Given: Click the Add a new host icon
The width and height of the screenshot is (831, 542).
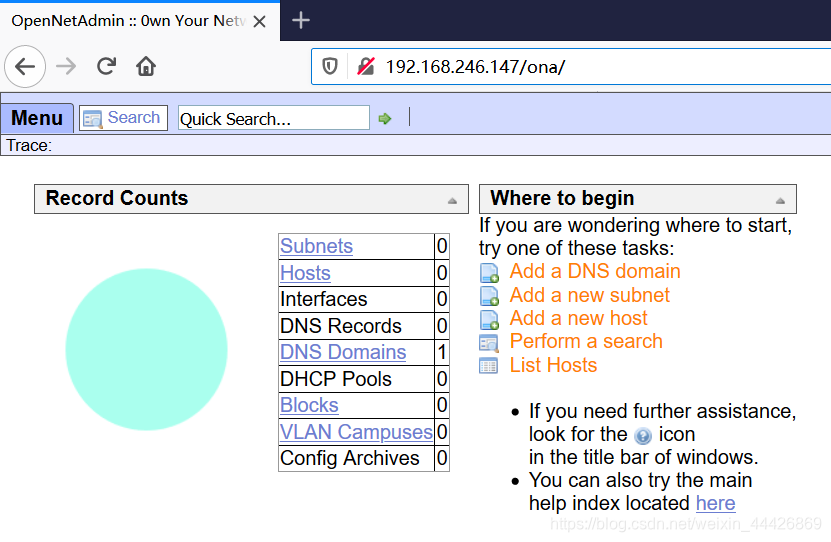Looking at the screenshot, I should 489,320.
